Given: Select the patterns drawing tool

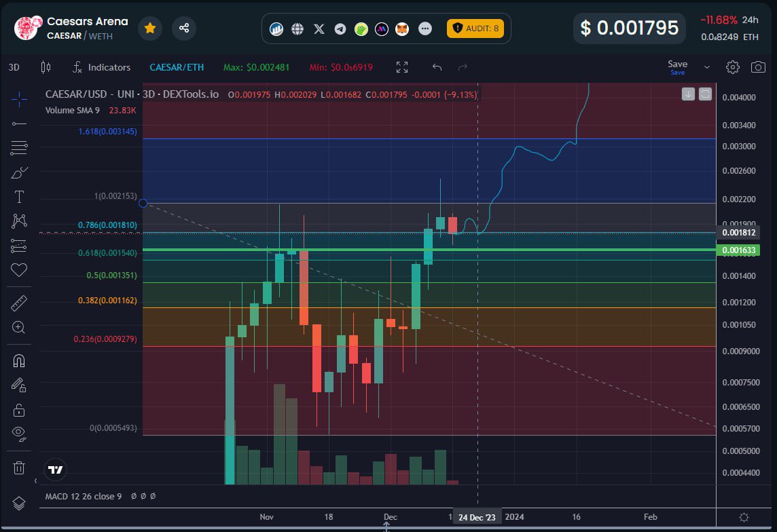Looking at the screenshot, I should (19, 221).
